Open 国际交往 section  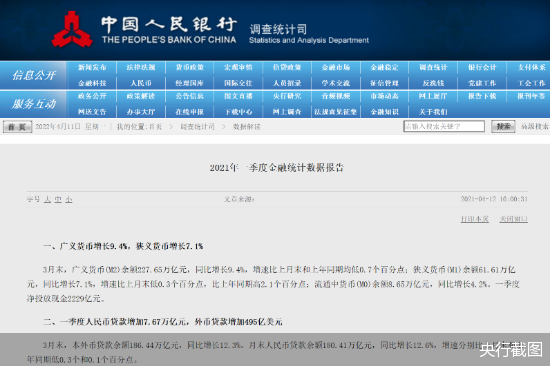click(238, 83)
